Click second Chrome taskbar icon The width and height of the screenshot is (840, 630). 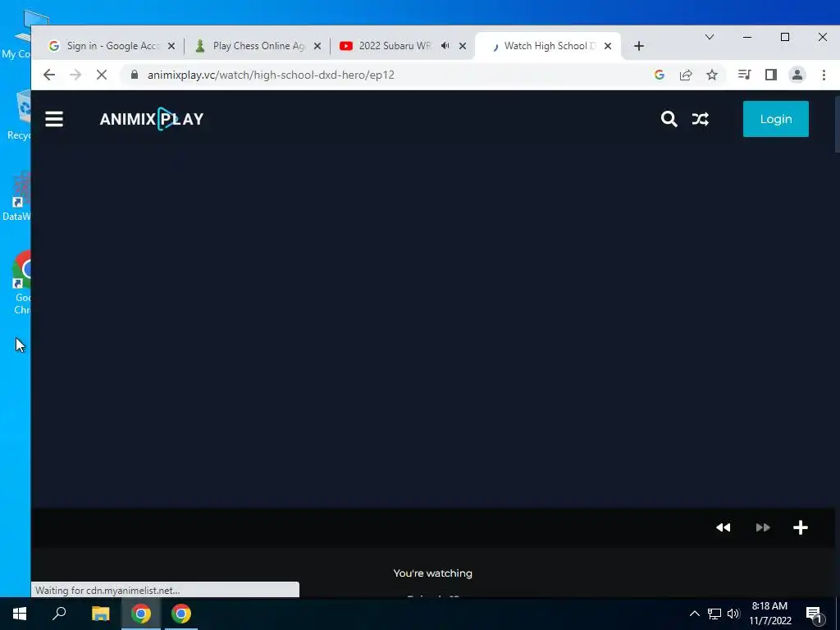point(181,614)
